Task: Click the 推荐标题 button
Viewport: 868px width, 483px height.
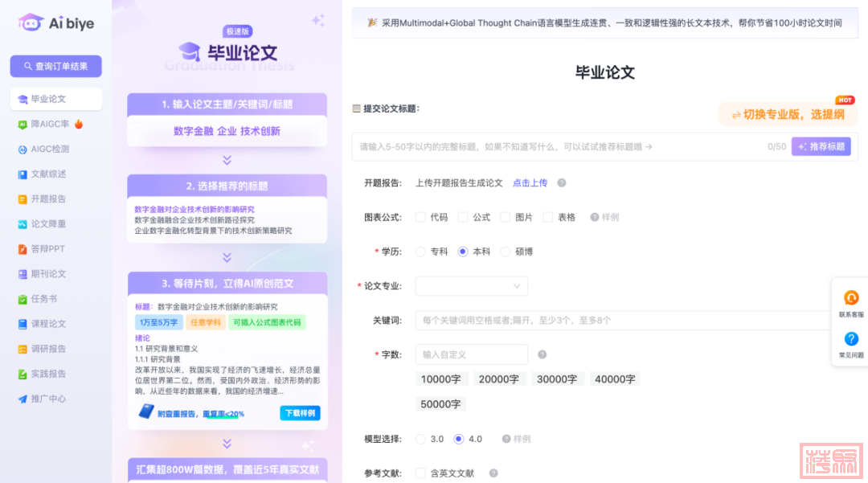Action: point(821,146)
